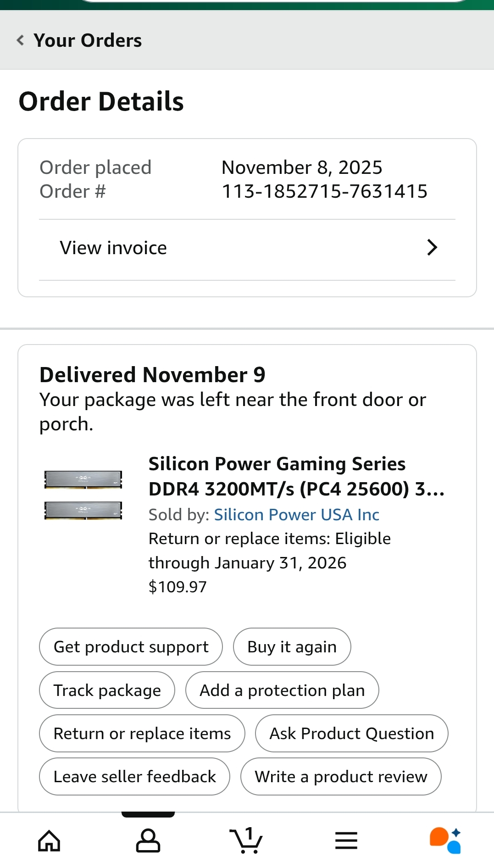Choose Leave seller feedback
494x868 pixels.
click(134, 777)
